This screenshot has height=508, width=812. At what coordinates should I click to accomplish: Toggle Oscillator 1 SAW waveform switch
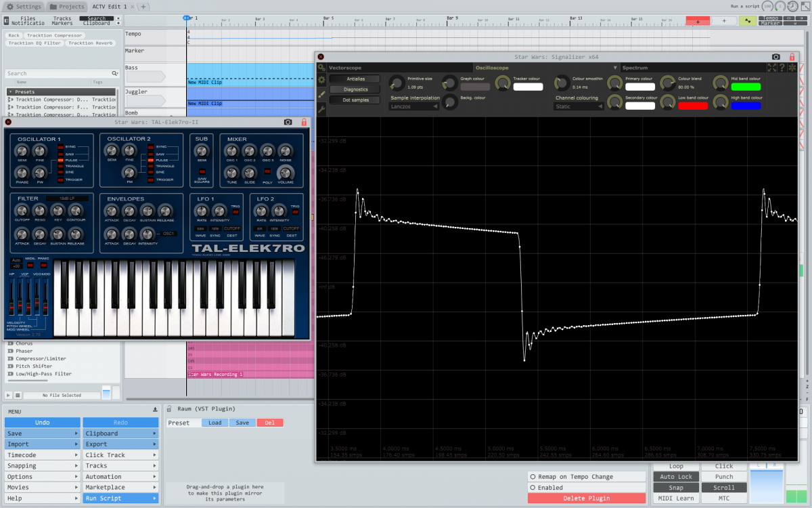tap(60, 154)
